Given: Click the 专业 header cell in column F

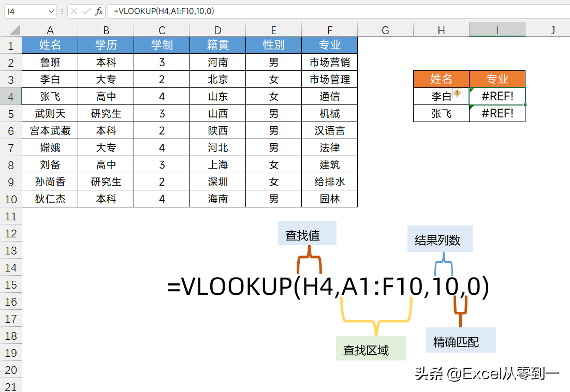Looking at the screenshot, I should pyautogui.click(x=330, y=45).
